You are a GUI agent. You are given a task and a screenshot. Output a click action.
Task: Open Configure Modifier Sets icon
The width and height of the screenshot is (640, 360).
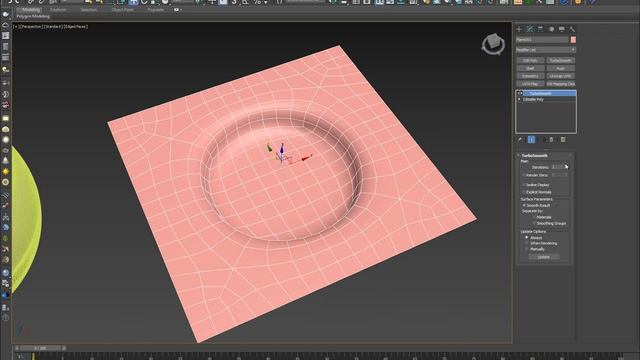click(563, 140)
